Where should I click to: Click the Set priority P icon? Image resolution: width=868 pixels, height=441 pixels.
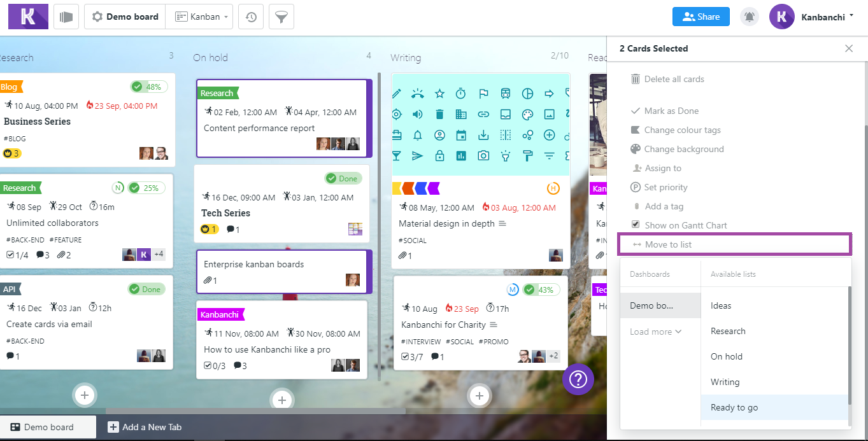pyautogui.click(x=636, y=187)
